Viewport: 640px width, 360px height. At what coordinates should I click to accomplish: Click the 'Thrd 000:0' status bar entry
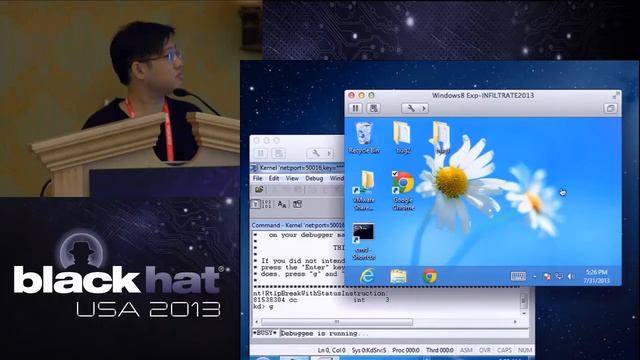tap(440, 350)
